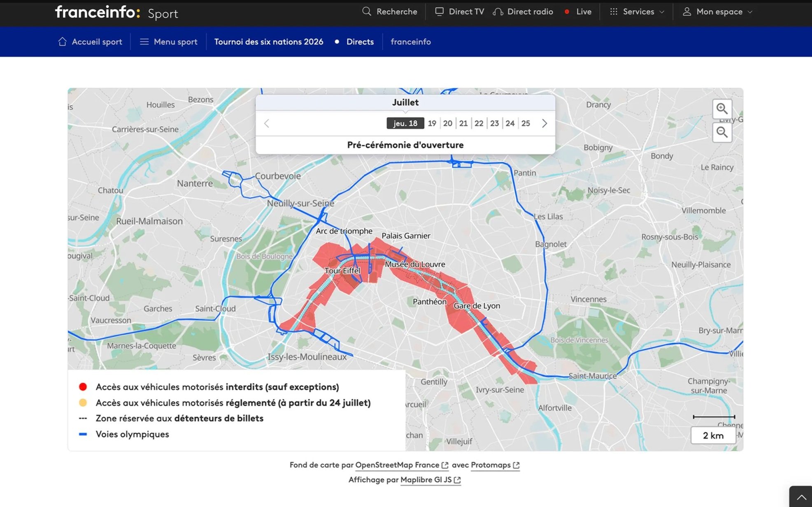
Task: Click the Voies olympiques legend text
Action: [x=133, y=434]
